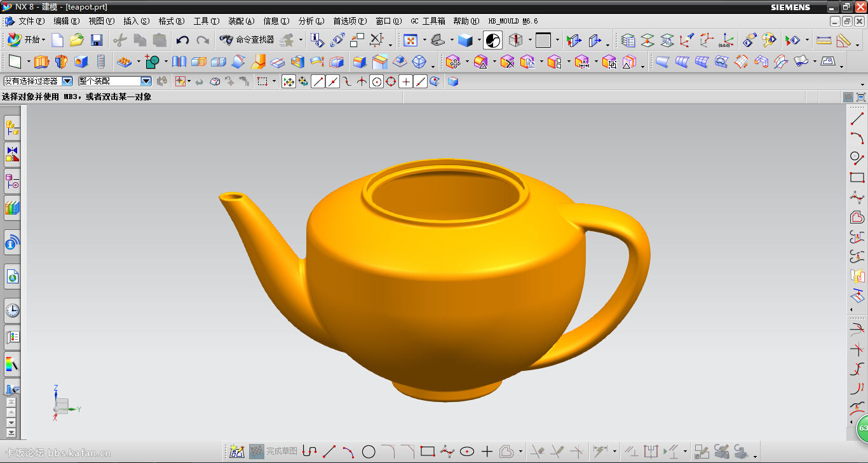Click the Line tool in right toolbar
Viewport: 868px width, 463px height.
point(857,119)
